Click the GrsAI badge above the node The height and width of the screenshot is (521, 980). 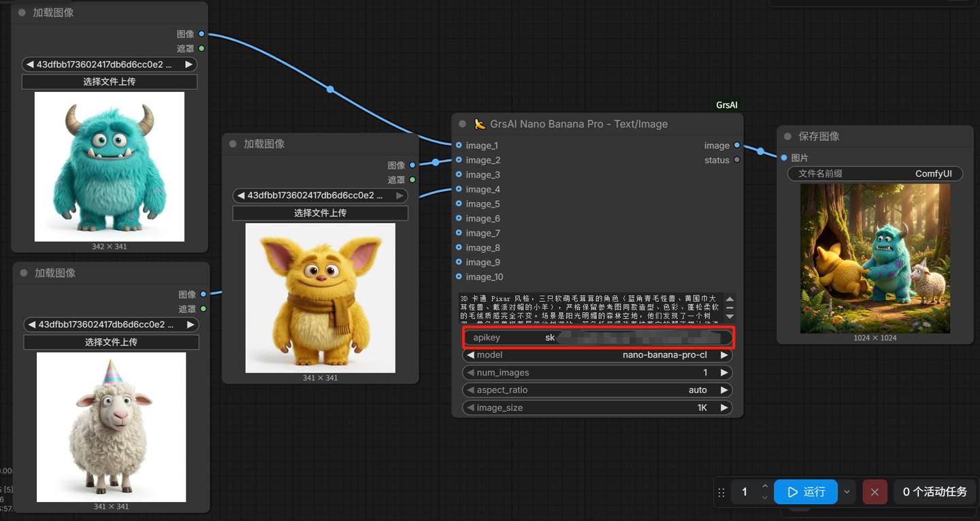(727, 105)
